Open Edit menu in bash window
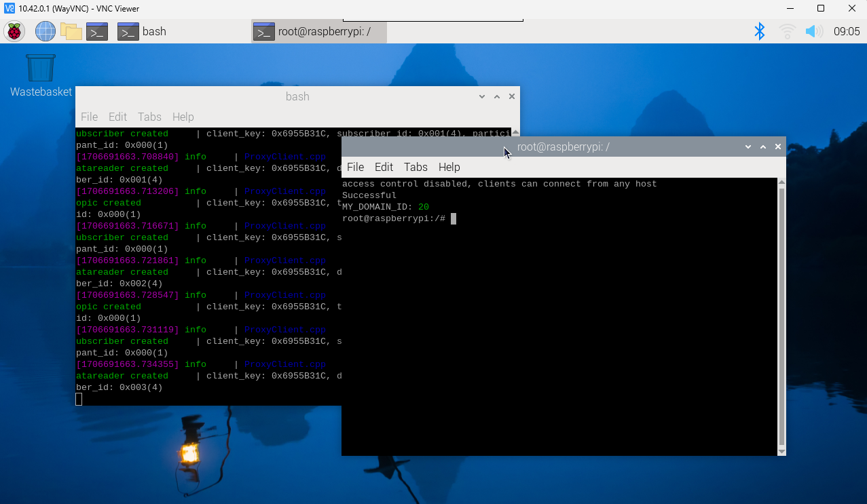The image size is (867, 504). point(118,117)
